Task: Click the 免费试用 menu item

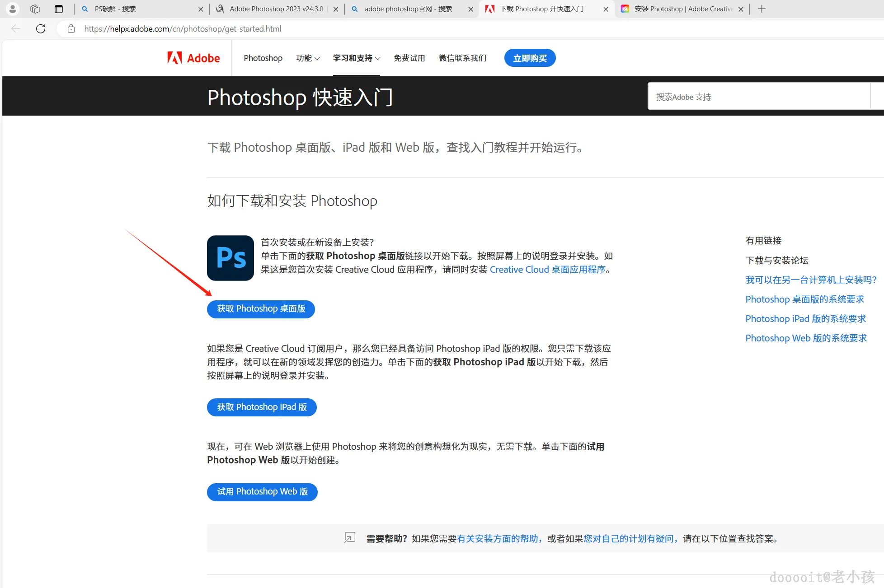Action: coord(409,58)
